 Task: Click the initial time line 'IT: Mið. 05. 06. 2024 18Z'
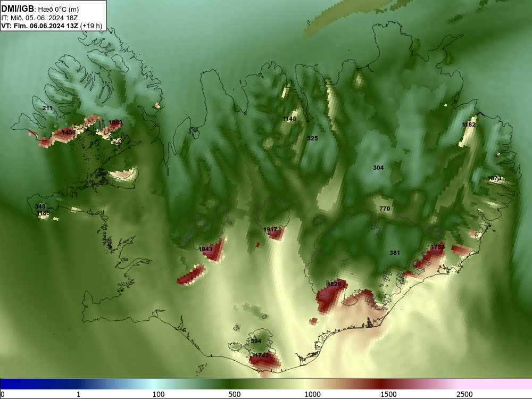(x=39, y=18)
